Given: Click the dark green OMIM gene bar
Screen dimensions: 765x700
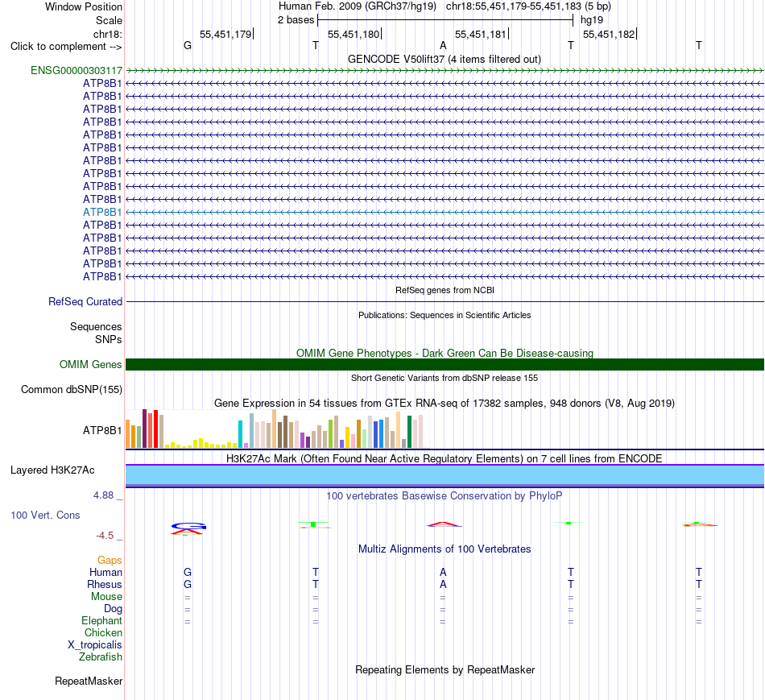Looking at the screenshot, I should pos(445,365).
